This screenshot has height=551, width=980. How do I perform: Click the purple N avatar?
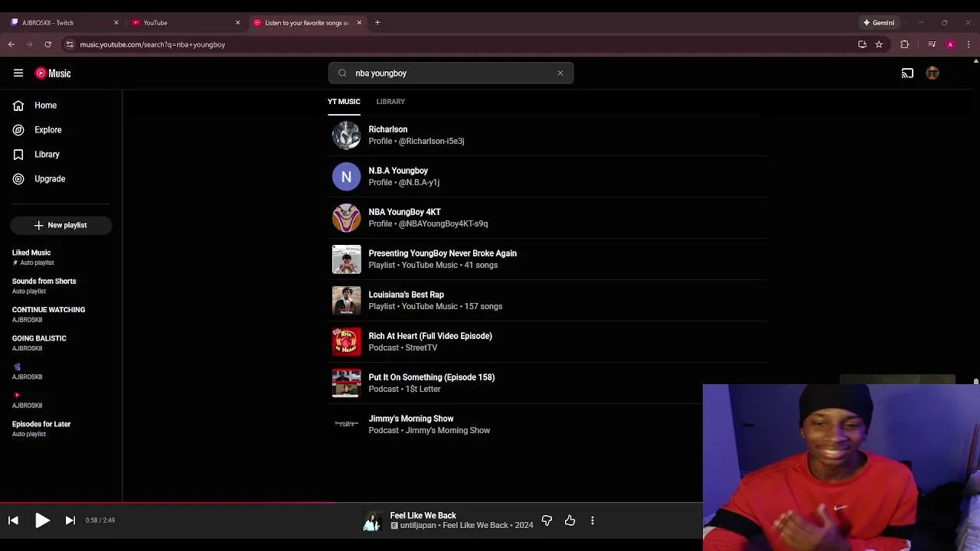tap(346, 177)
